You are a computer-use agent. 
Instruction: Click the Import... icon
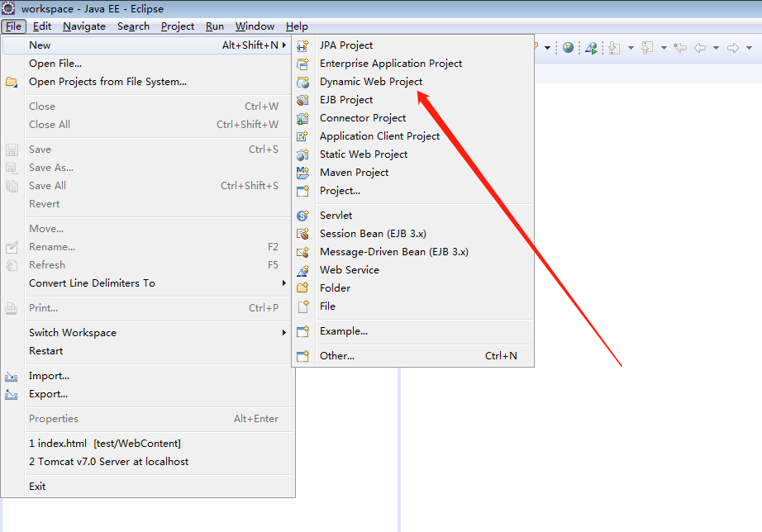click(x=12, y=377)
